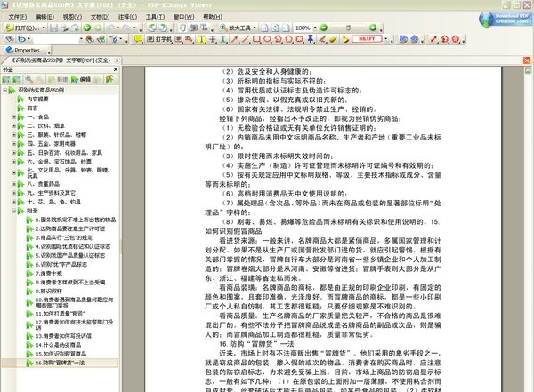The image size is (534, 392).
Task: Click the Download PDF Creation Tools banner
Action: pos(505,19)
